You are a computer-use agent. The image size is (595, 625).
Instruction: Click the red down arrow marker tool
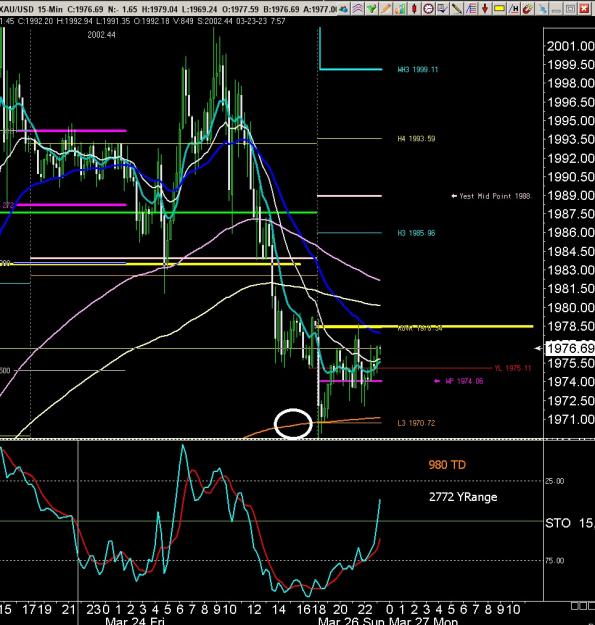point(485,8)
